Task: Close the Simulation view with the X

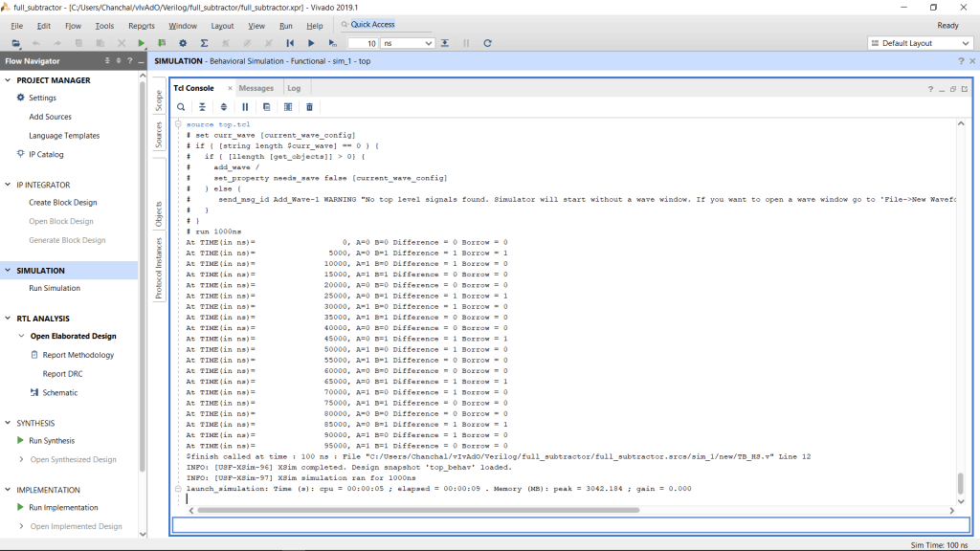Action: pyautogui.click(x=972, y=60)
